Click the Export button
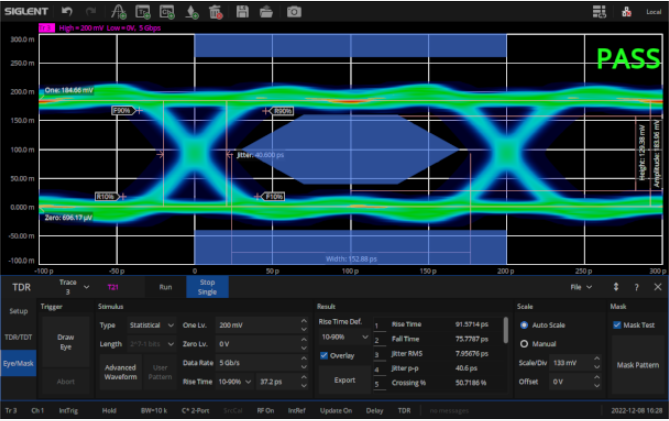This screenshot has width=669, height=421. (345, 380)
